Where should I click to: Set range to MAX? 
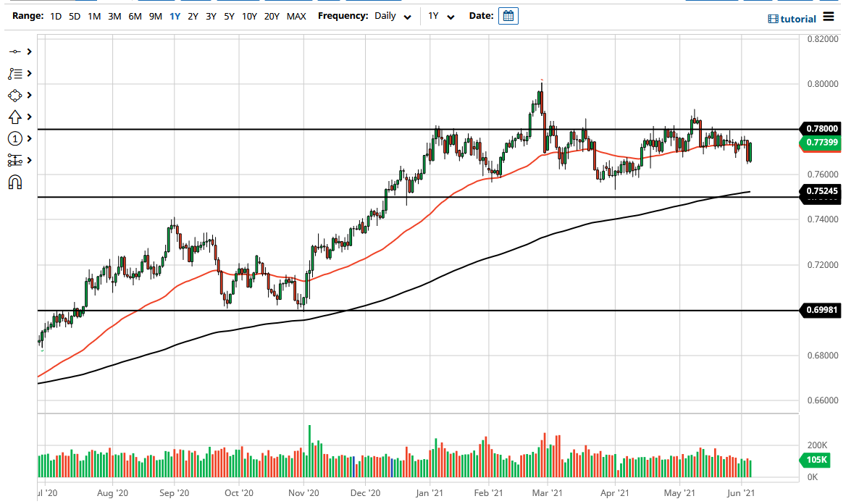(x=296, y=16)
